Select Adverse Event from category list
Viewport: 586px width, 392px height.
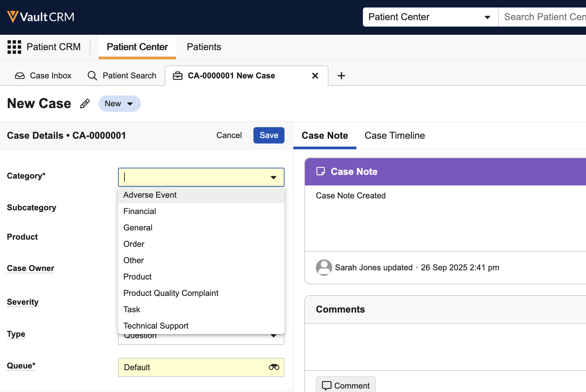[150, 195]
